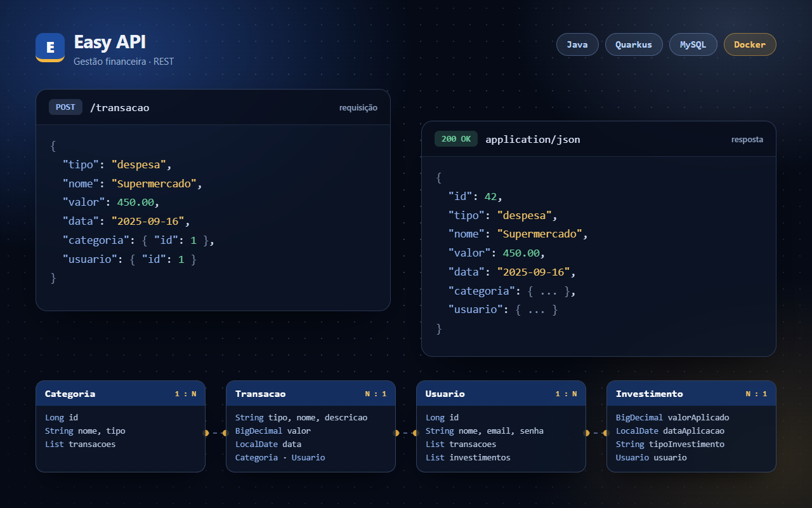This screenshot has height=508, width=812.
Task: Click the "valor" 450.00 line in the request
Action: coord(111,203)
